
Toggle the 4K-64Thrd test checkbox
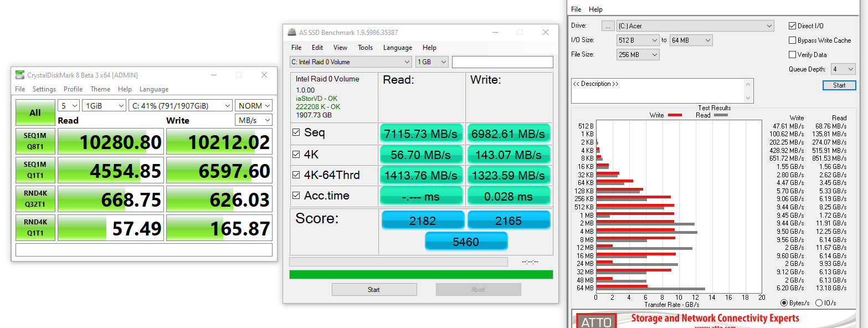point(296,175)
